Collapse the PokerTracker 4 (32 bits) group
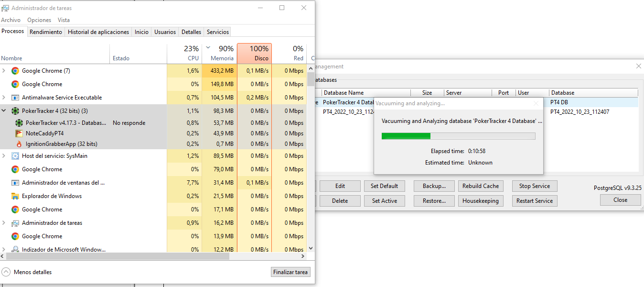644x287 pixels. (x=4, y=111)
